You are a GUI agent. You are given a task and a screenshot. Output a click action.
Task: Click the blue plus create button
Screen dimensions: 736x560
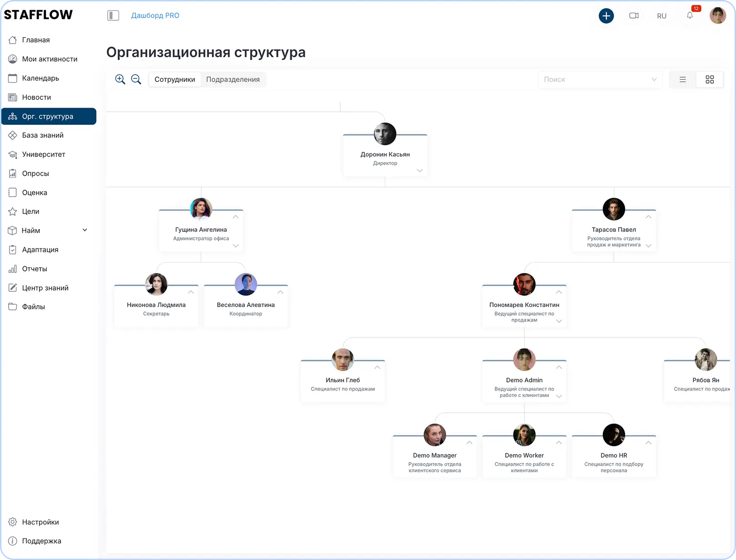pos(606,16)
